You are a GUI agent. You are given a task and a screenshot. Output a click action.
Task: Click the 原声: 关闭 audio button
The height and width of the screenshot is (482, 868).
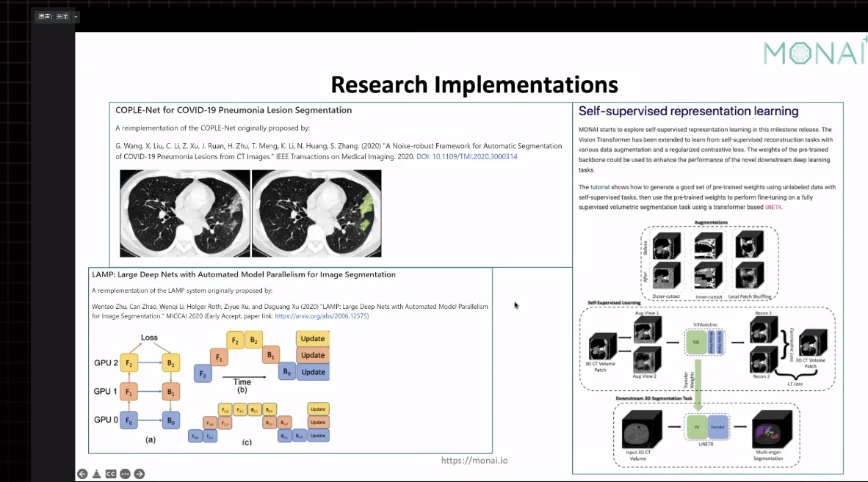pyautogui.click(x=53, y=17)
